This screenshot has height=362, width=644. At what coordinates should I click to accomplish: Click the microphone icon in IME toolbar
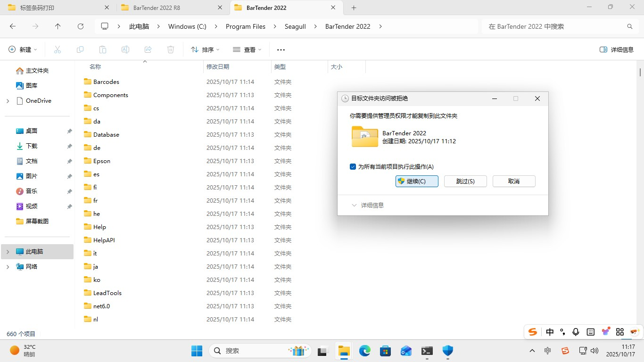576,332
